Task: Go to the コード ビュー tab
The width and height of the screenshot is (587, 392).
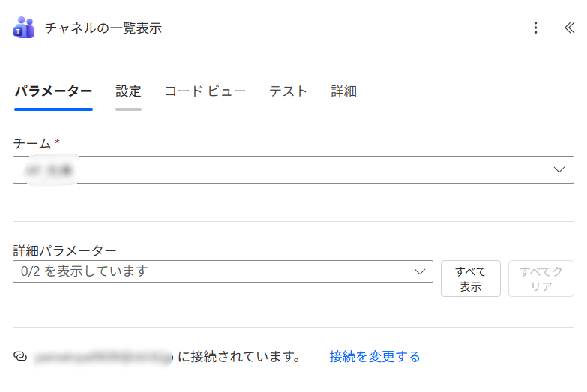Action: 205,91
